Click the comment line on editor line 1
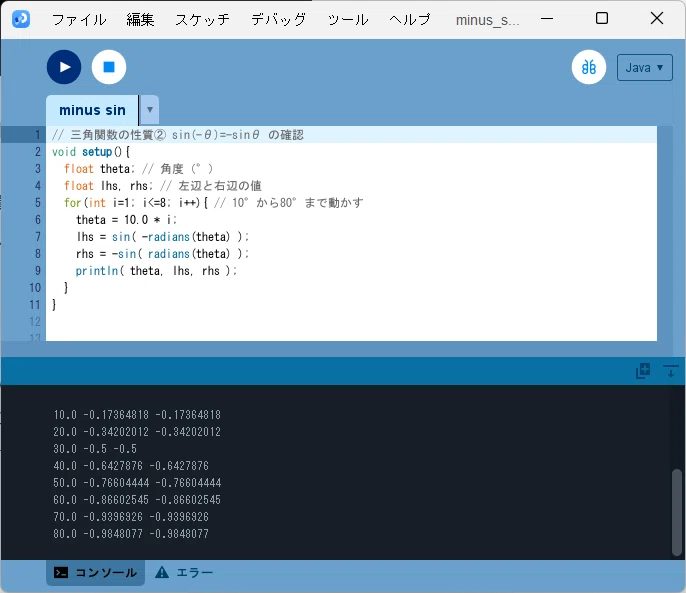This screenshot has height=593, width=686. (x=178, y=135)
